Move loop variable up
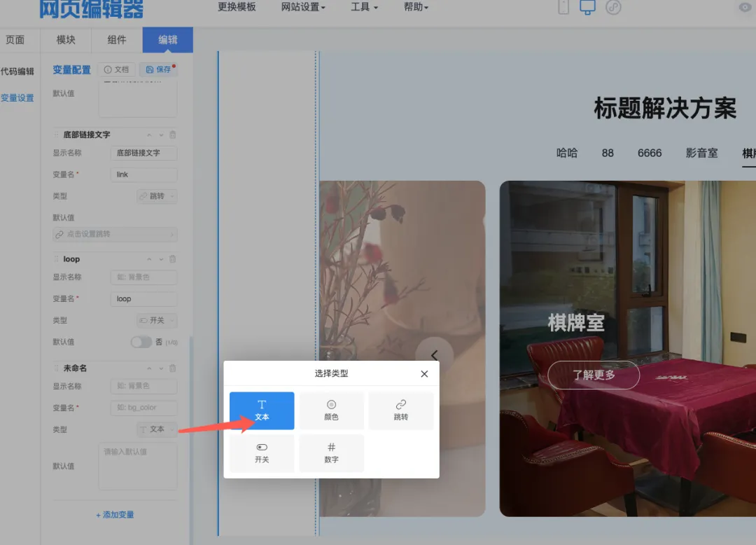Viewport: 756px width, 545px height. click(149, 259)
